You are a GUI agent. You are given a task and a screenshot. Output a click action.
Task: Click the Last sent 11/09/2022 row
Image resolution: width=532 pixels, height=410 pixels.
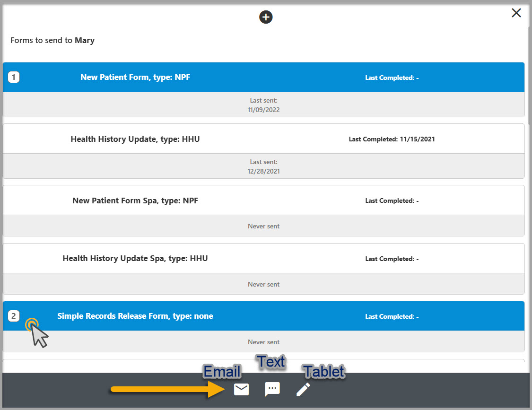point(264,105)
